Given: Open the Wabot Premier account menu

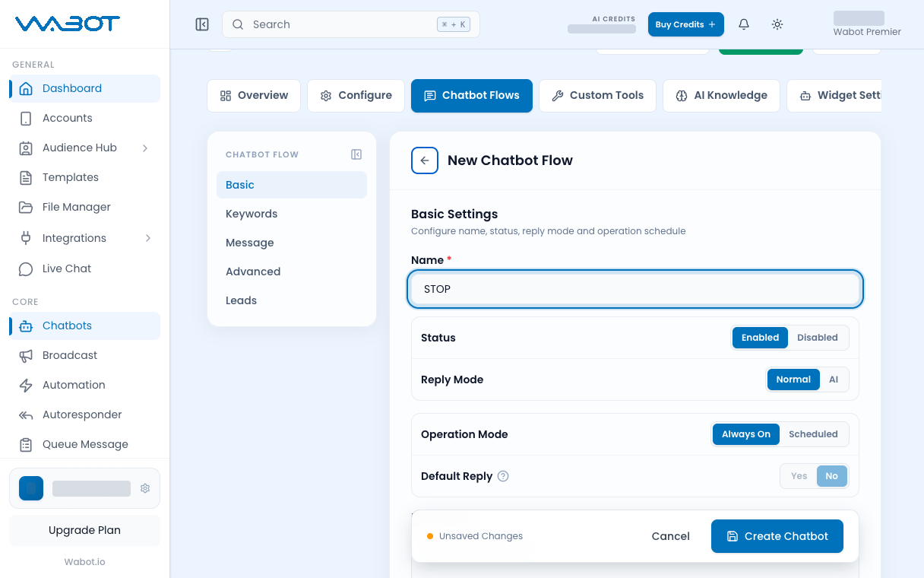Looking at the screenshot, I should pos(867,24).
